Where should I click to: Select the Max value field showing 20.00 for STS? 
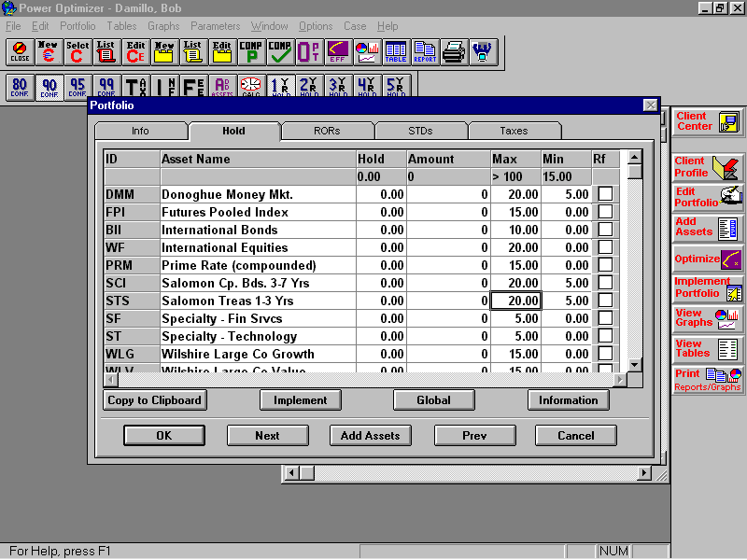tap(516, 301)
